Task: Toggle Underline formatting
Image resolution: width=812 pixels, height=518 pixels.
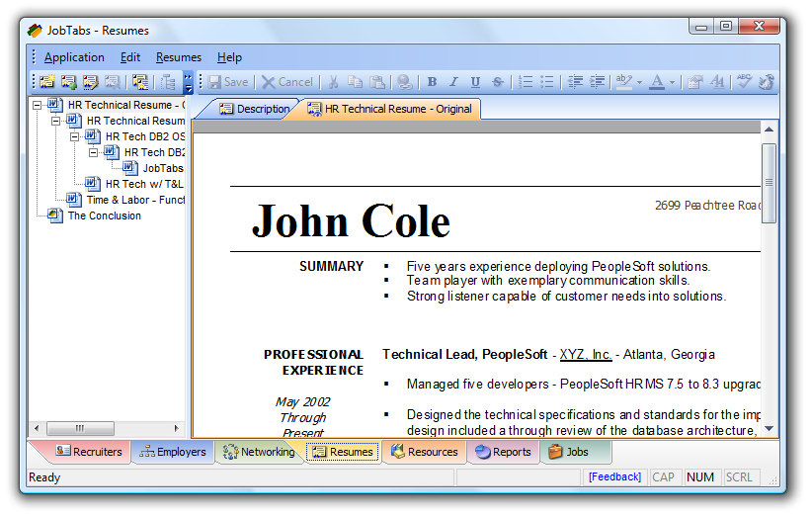Action: (475, 82)
